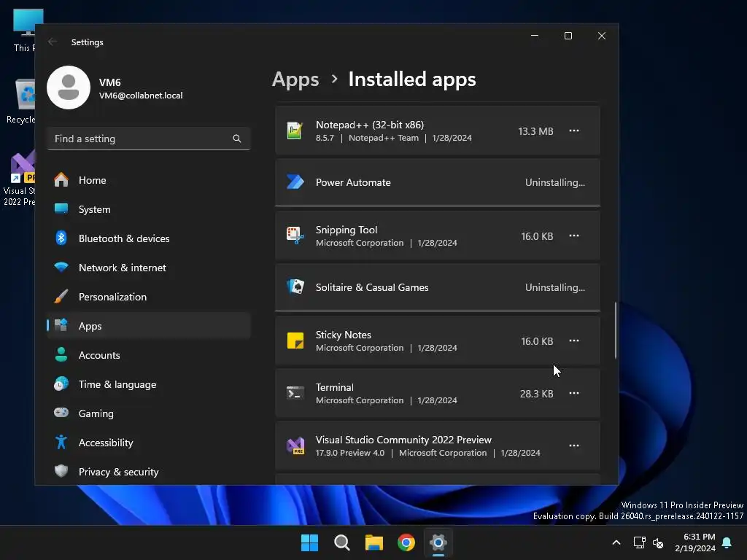This screenshot has height=560, width=747.
Task: Click the Network wifi icon
Action: click(61, 267)
